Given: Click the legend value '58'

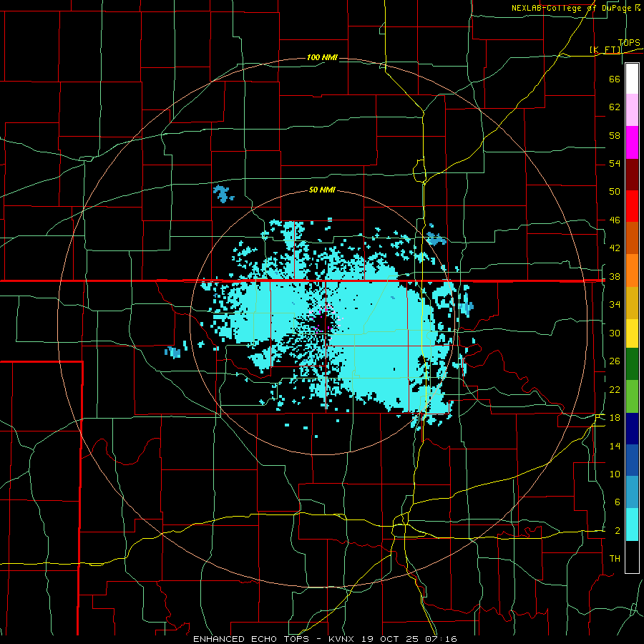Looking at the screenshot, I should point(615,135).
